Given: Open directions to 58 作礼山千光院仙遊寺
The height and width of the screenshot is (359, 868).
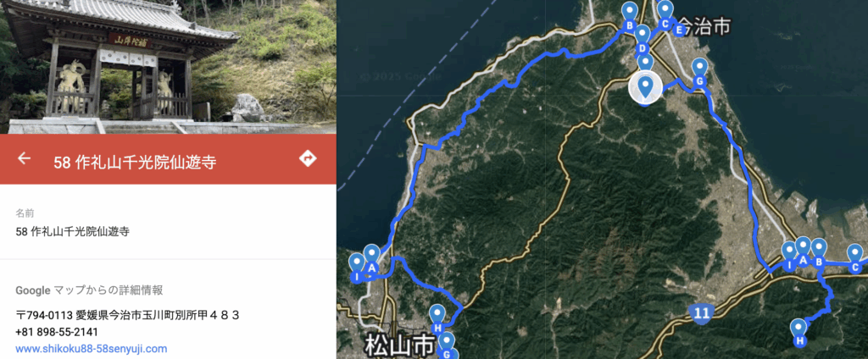Looking at the screenshot, I should coord(307,159).
